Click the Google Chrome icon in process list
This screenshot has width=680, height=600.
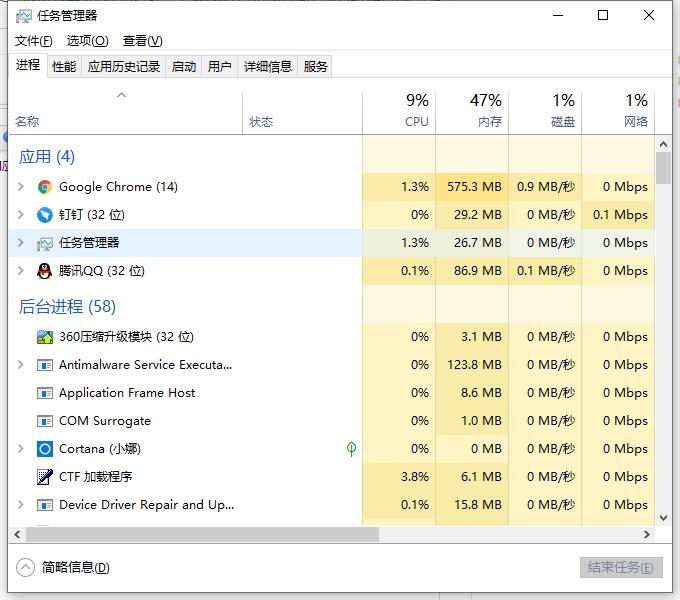point(44,187)
